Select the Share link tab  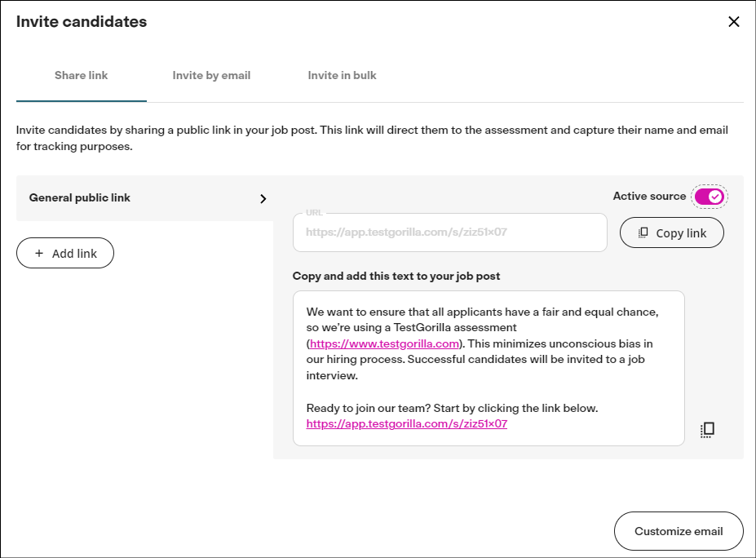[x=81, y=75]
